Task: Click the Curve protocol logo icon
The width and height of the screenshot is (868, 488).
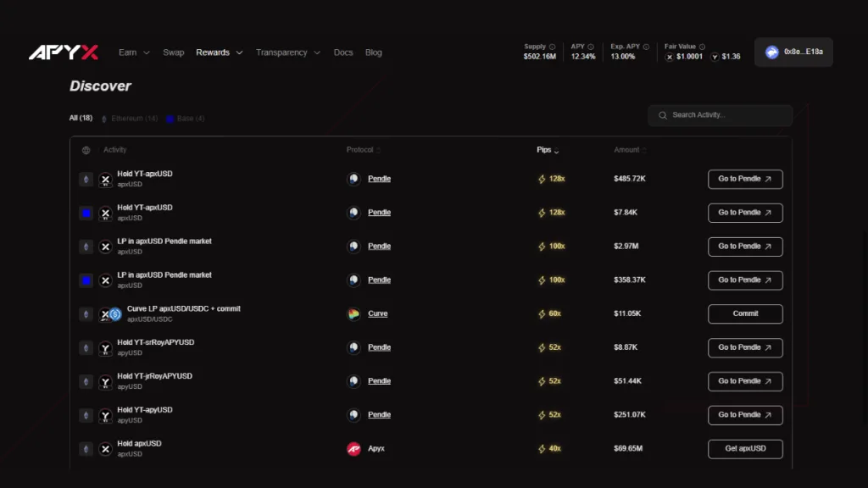Action: coord(353,313)
